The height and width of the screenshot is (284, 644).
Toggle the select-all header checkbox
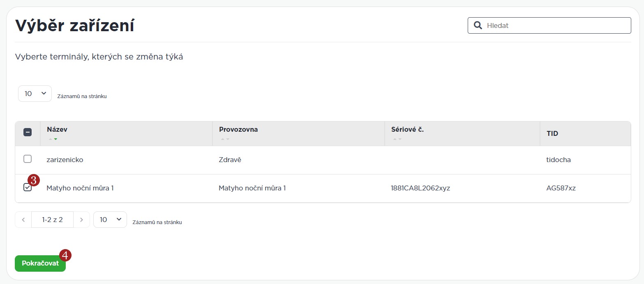point(28,132)
